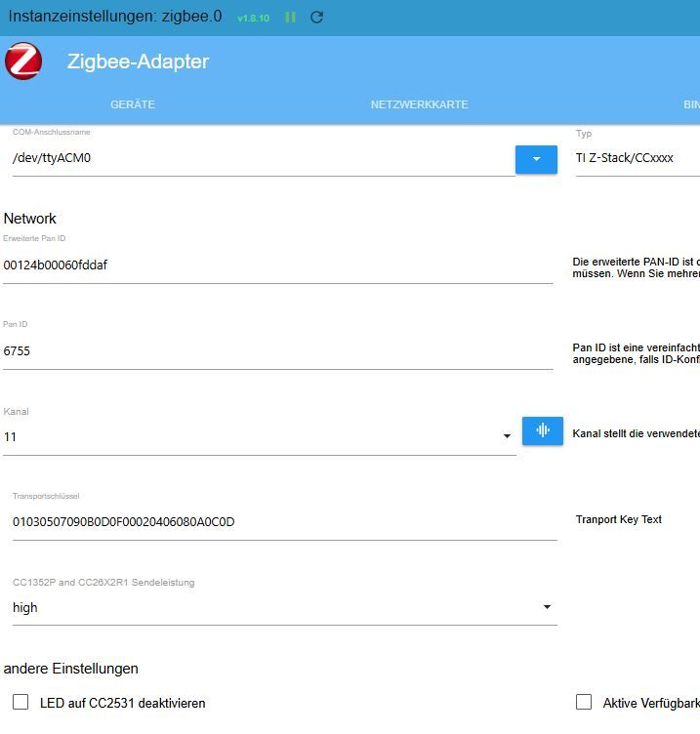The height and width of the screenshot is (734, 700).
Task: Edit the Erweiterte Pan ID field
Action: tap(278, 265)
